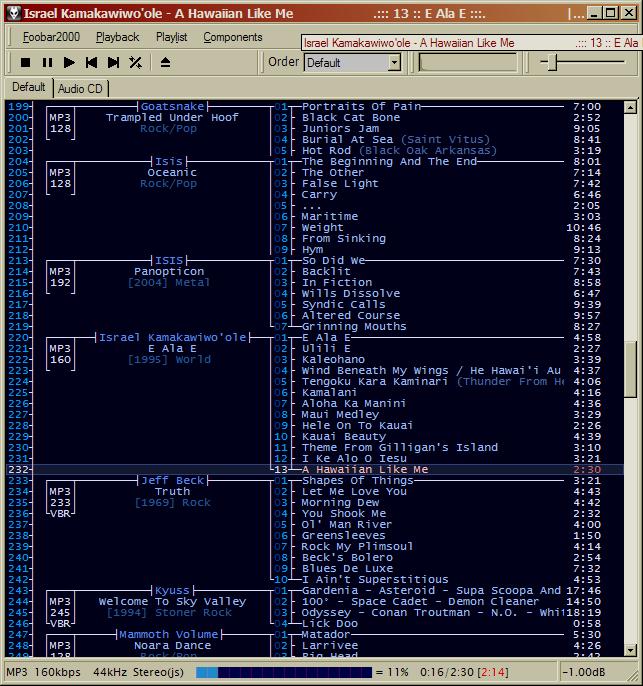The image size is (643, 686).
Task: Seek using the status bar progress bar
Action: [x=284, y=672]
